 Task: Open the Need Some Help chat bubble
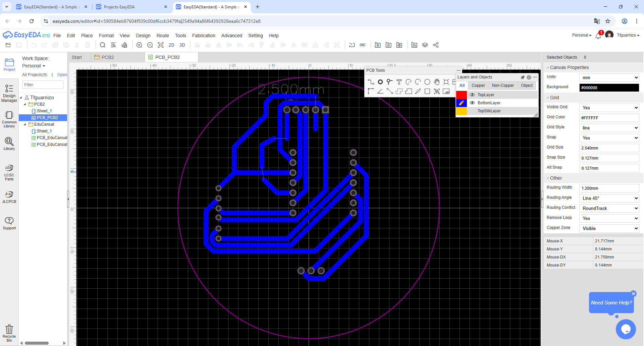[x=611, y=303]
